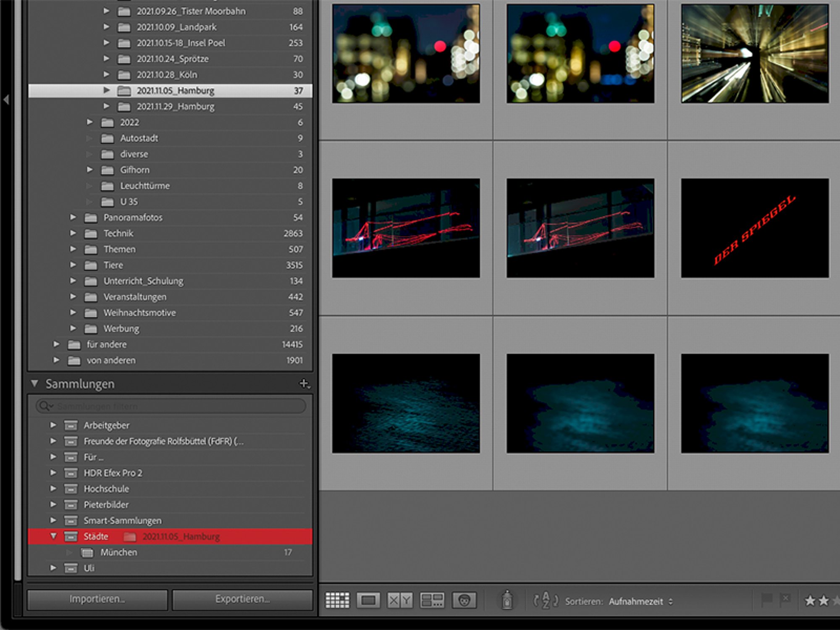This screenshot has width=840, height=630.
Task: Select the diverse folder
Action: [x=170, y=154]
